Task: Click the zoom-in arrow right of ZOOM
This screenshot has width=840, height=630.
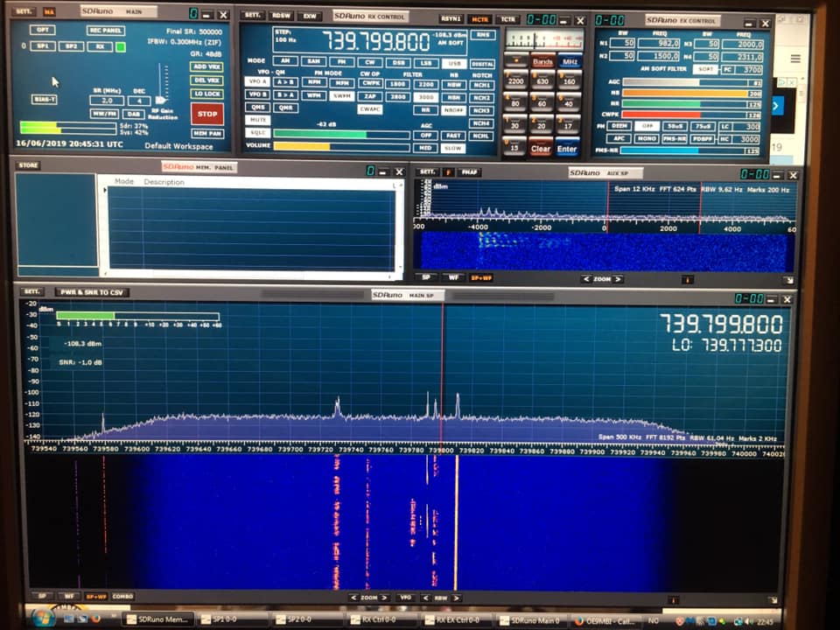Action: tap(386, 597)
